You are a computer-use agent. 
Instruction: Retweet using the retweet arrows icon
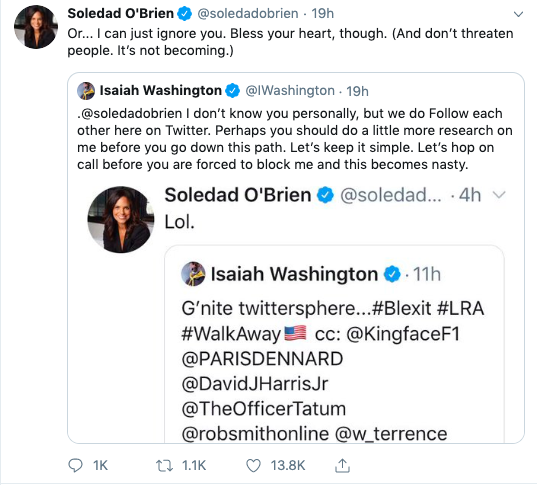[164, 466]
